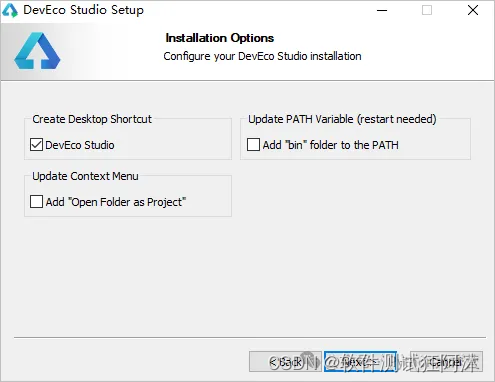Click the "DevEco Studio" shortcut option text
This screenshot has width=495, height=382.
pyautogui.click(x=80, y=145)
